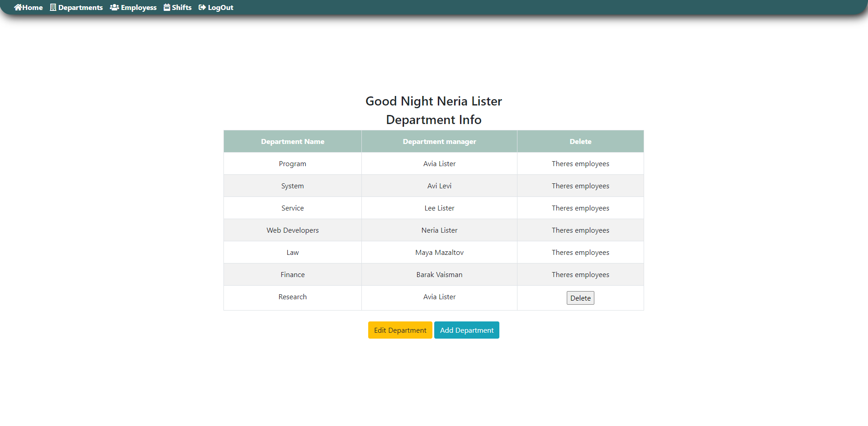Click 'Theres employees' in the Service row
The image size is (868, 426).
[580, 208]
